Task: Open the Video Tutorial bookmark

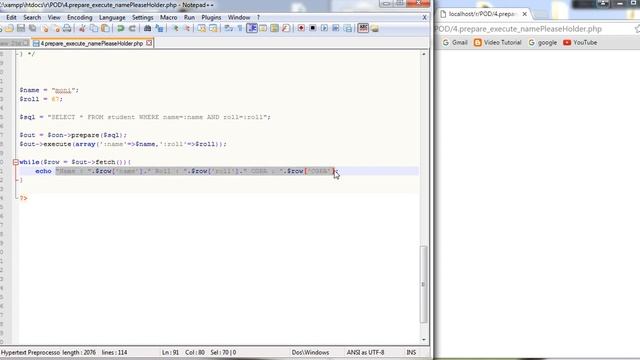Action: coord(498,42)
